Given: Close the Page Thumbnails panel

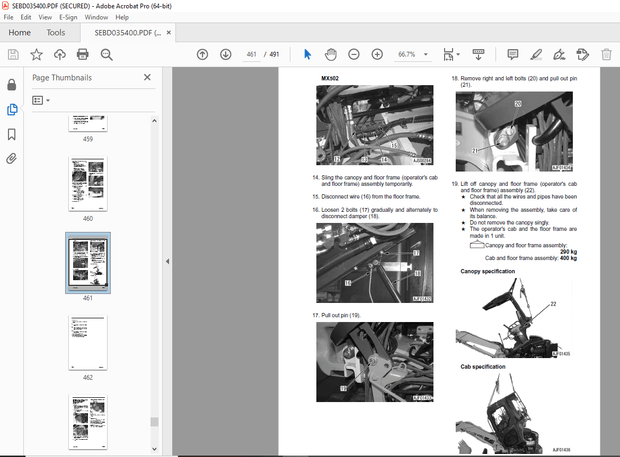Looking at the screenshot, I should point(147,77).
